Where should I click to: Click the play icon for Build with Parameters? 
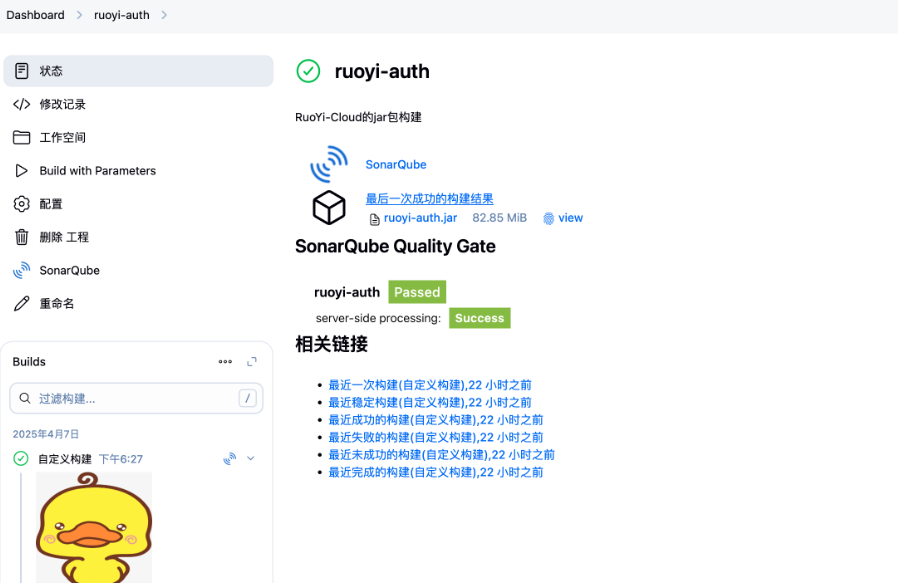(x=21, y=171)
